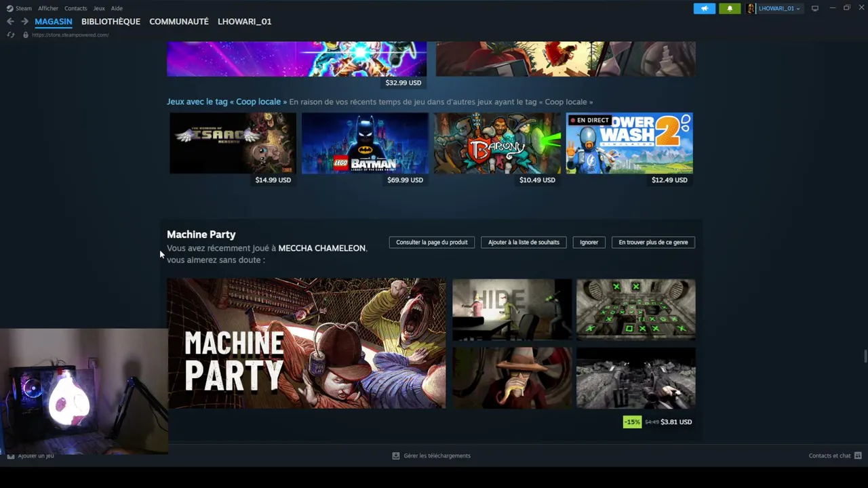The height and width of the screenshot is (488, 868).
Task: Open the large Machine Party banner
Action: pos(307,344)
